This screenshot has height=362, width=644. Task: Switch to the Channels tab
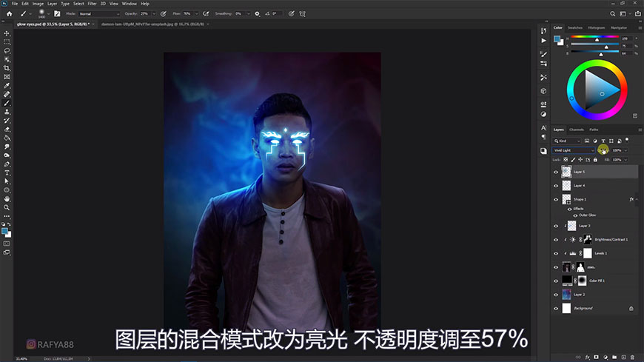click(x=577, y=130)
